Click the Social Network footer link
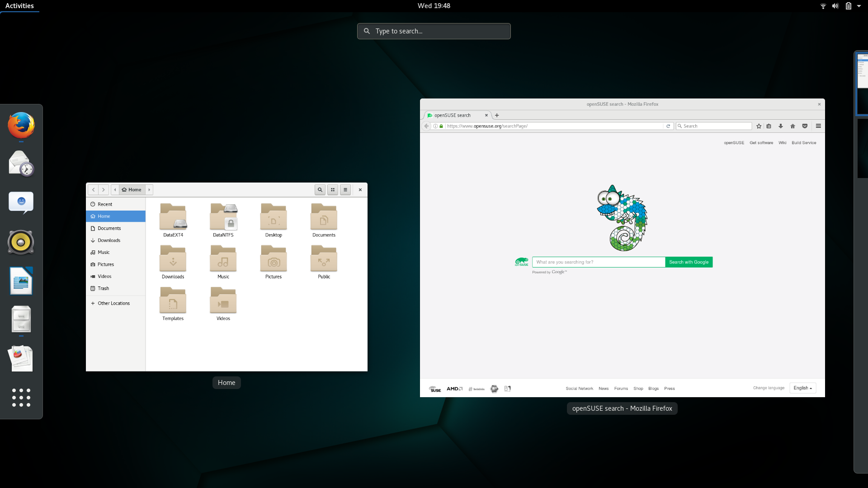 tap(580, 389)
